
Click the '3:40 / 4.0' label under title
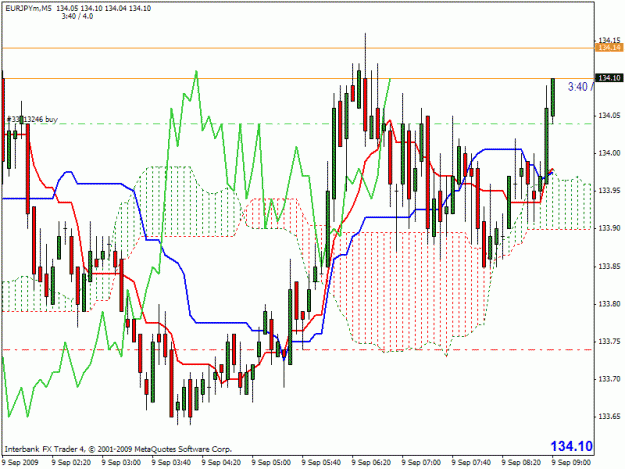[77, 16]
